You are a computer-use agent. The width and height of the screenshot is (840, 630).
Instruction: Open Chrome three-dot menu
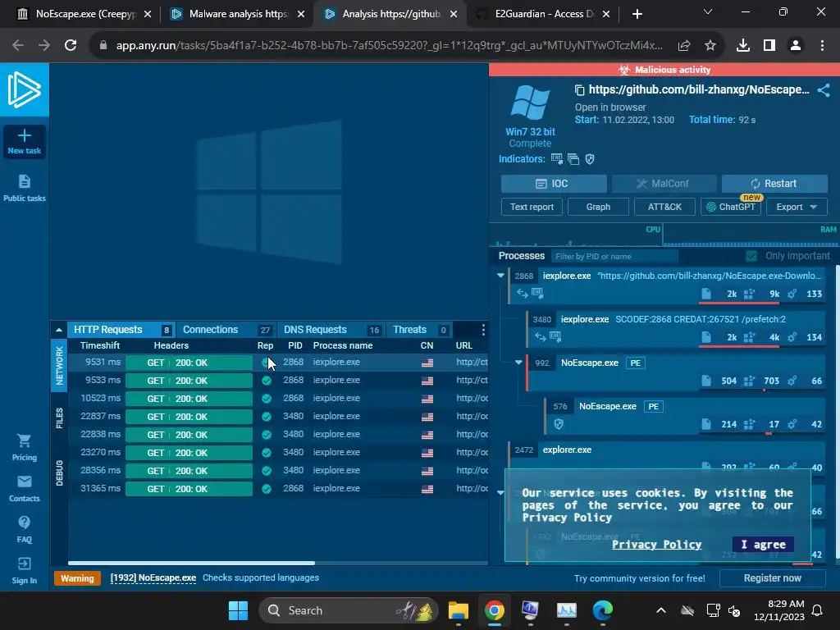(x=822, y=46)
